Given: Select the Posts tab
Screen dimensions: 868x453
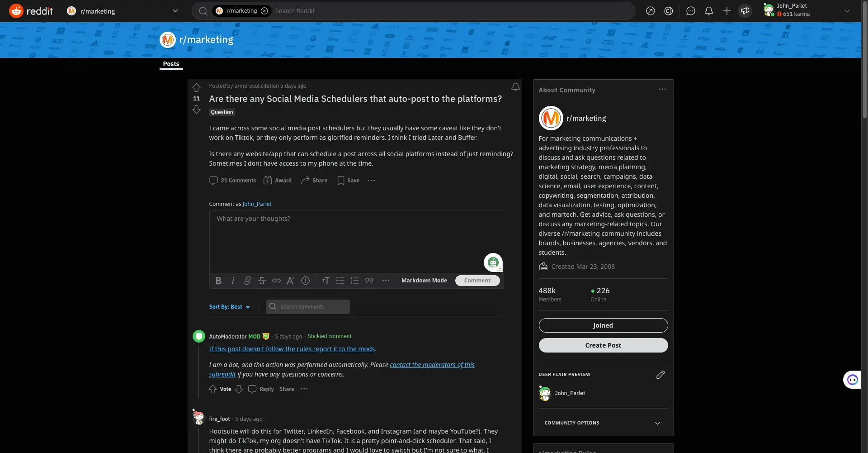Looking at the screenshot, I should pyautogui.click(x=171, y=64).
